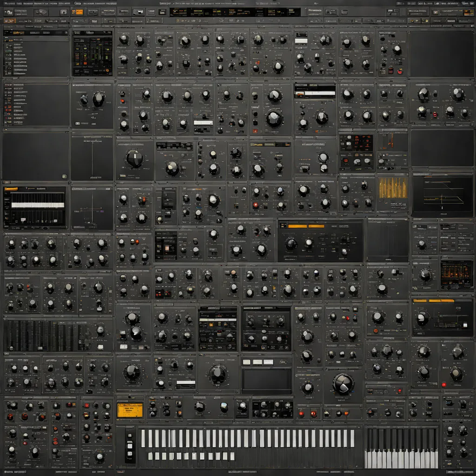
Task: Click the large pie-segmented knob near the bottom right
Action: coord(343,384)
